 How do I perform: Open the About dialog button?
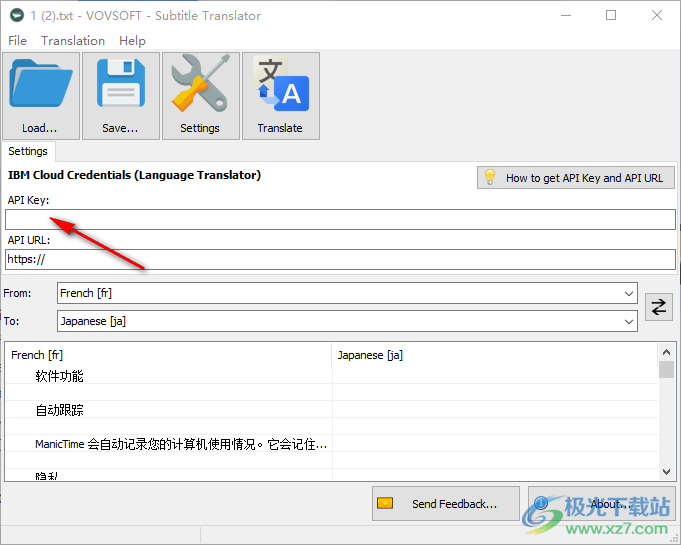pyautogui.click(x=602, y=504)
